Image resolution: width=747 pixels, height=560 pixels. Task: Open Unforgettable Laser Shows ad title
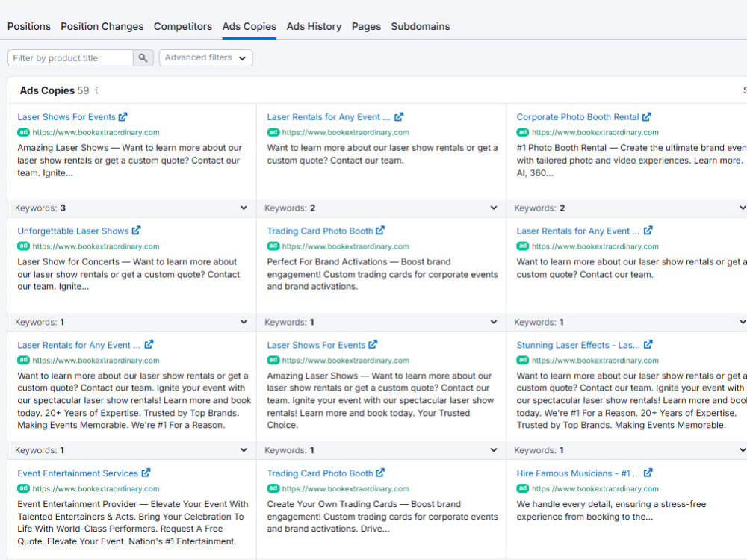tap(73, 231)
